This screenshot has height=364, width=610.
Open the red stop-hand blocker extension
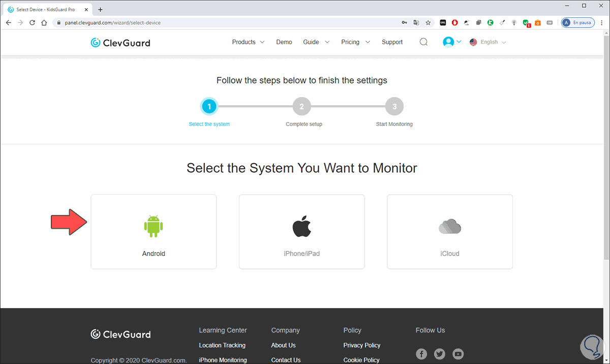click(x=455, y=23)
